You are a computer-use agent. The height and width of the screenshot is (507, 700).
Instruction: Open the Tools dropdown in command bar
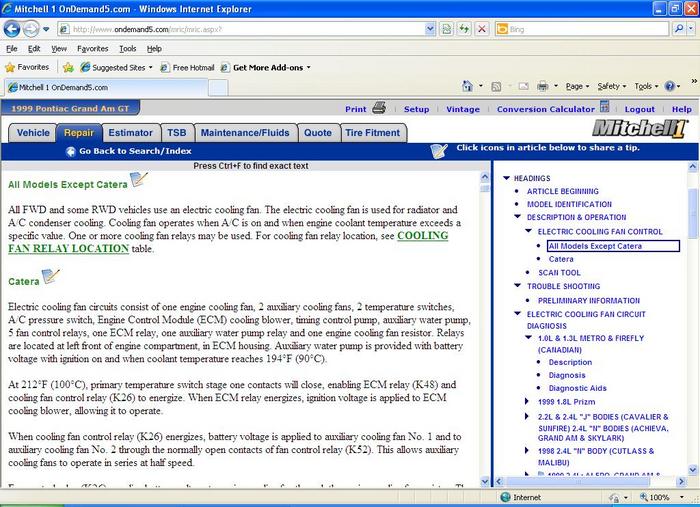click(x=646, y=86)
